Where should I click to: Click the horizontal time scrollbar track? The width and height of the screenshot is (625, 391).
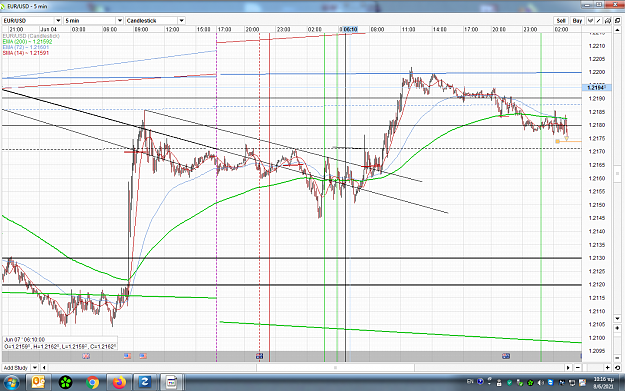306,367
